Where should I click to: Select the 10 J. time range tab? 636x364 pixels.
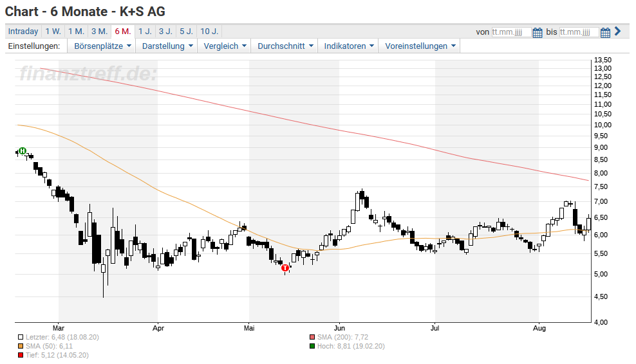(209, 32)
